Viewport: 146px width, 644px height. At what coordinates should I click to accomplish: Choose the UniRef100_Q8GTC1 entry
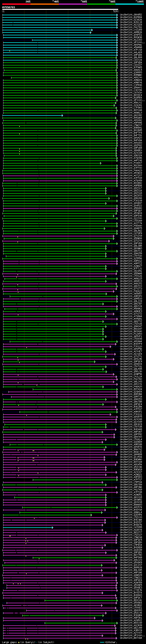click(x=131, y=251)
